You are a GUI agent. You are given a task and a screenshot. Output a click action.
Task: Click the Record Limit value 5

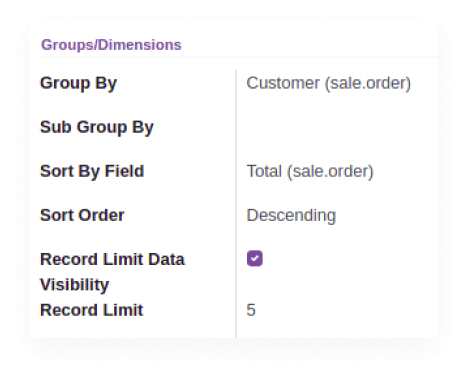click(251, 310)
